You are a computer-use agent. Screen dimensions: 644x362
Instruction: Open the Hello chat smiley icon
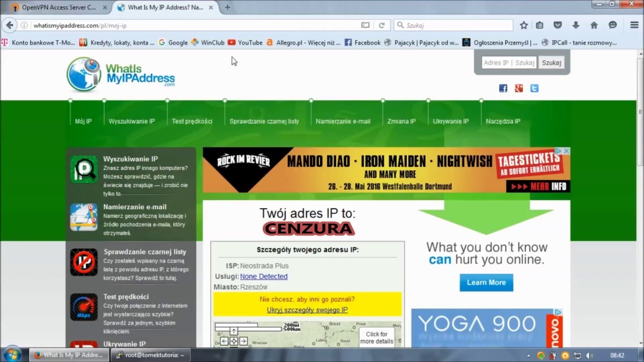(612, 25)
